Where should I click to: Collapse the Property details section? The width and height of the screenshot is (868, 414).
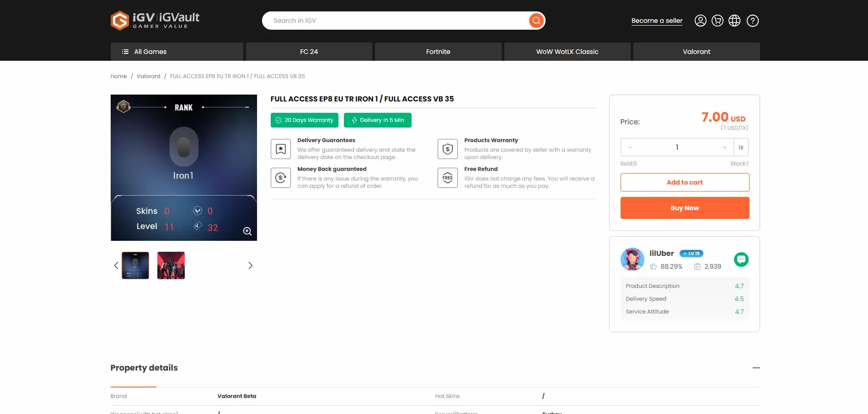click(756, 368)
